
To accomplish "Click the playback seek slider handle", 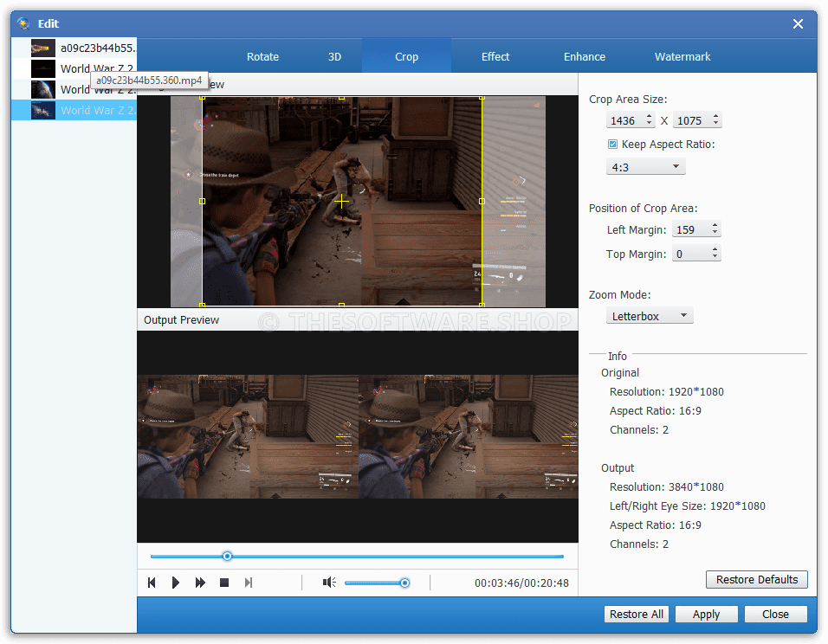I will 227,556.
